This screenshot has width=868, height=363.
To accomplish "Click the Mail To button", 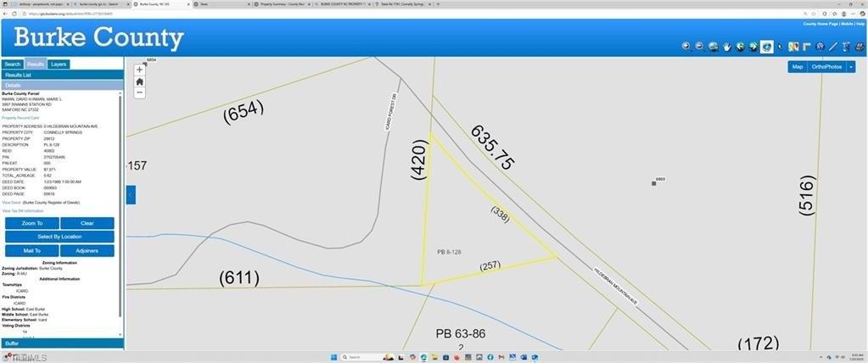I will [x=32, y=251].
